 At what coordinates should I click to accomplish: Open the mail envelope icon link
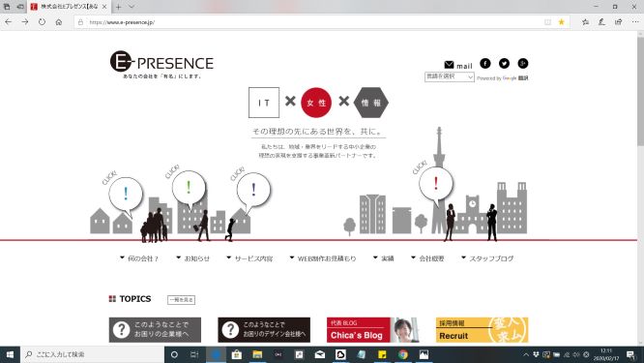point(449,65)
